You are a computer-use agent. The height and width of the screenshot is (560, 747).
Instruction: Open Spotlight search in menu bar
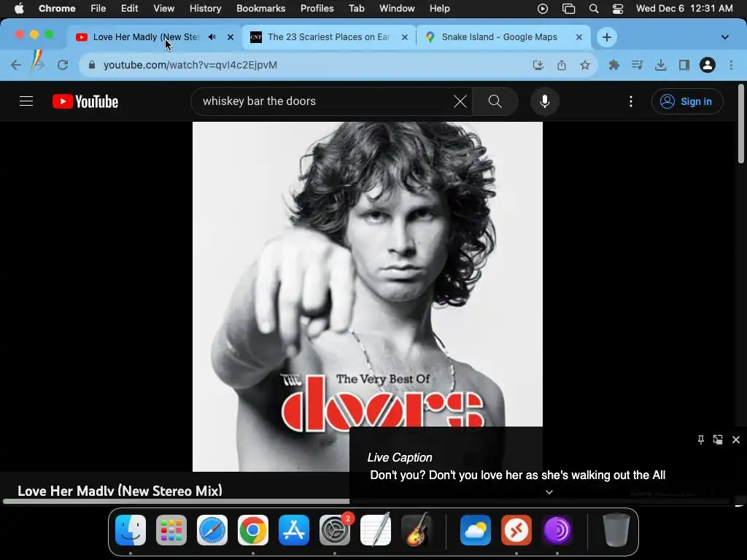[x=594, y=9]
